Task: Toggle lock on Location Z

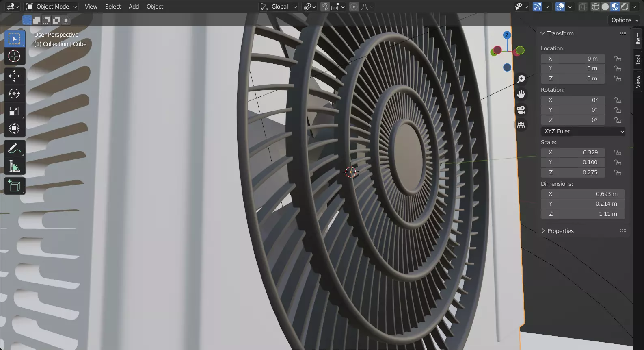Action: [618, 78]
